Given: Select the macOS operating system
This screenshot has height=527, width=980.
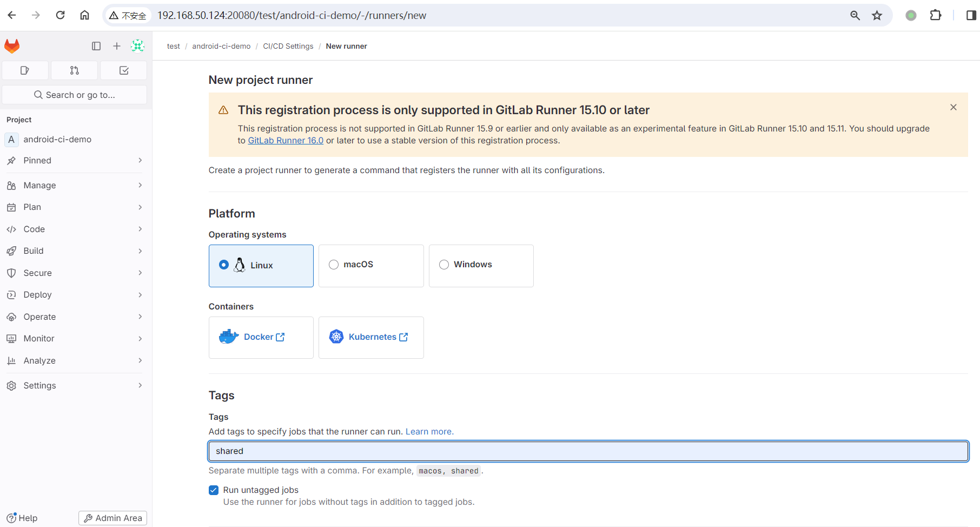Looking at the screenshot, I should (334, 265).
